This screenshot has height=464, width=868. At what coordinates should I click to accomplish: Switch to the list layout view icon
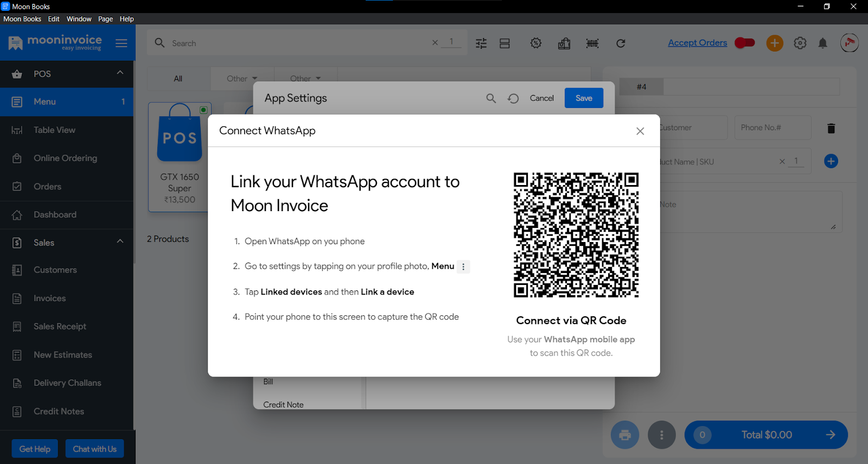505,43
